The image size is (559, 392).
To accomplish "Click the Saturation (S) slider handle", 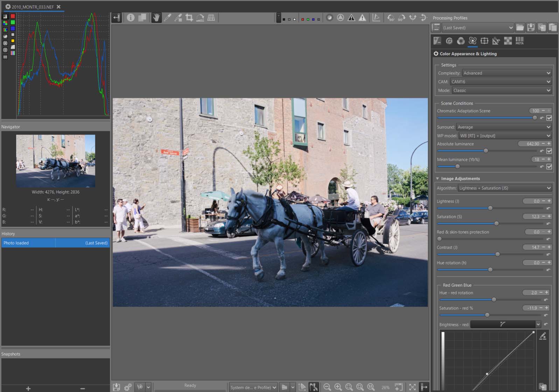I will pyautogui.click(x=496, y=223).
